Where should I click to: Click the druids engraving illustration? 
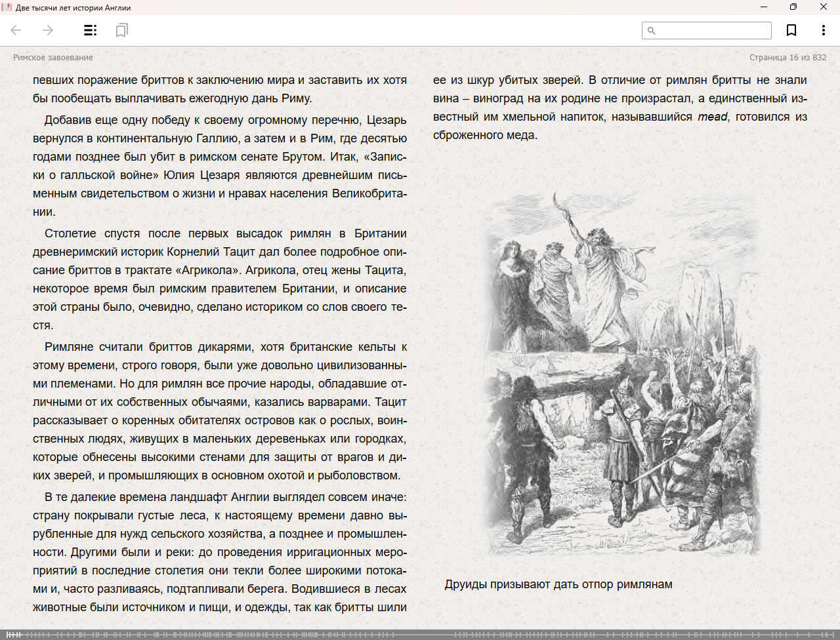(620, 374)
